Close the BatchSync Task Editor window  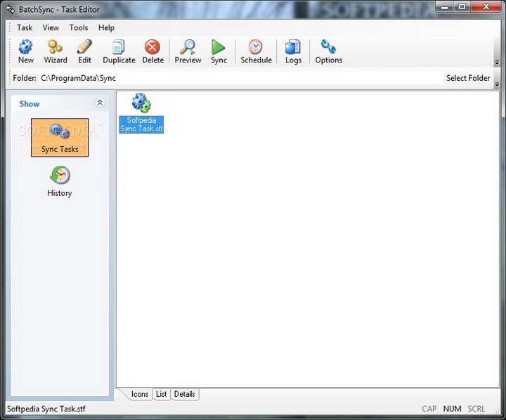[486, 7]
